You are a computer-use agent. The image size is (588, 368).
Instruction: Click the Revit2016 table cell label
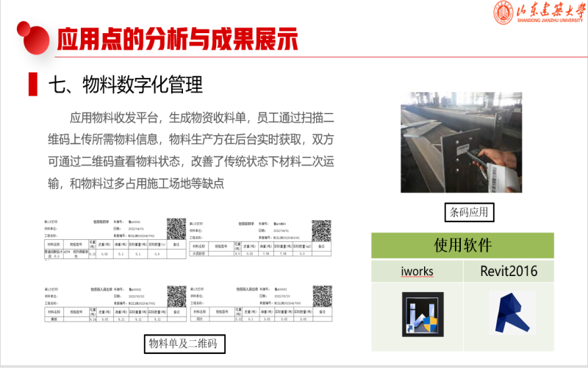coord(509,271)
